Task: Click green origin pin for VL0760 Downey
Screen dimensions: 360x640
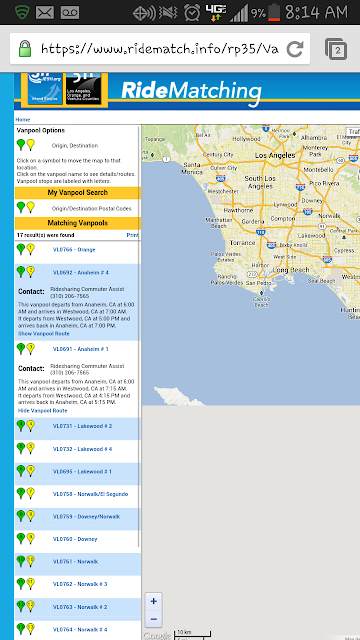Action: 21,538
